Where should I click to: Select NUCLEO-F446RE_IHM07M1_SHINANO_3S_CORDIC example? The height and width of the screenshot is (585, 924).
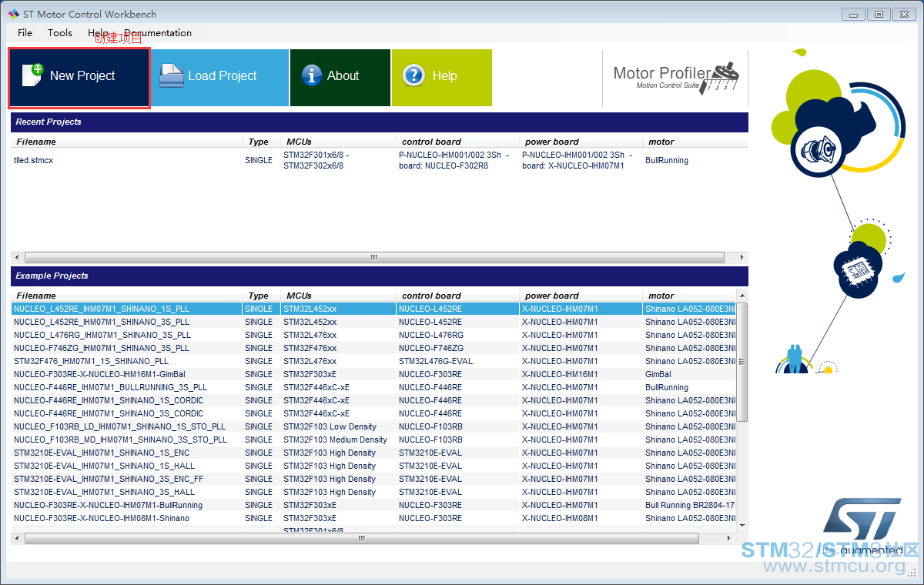tap(374, 413)
